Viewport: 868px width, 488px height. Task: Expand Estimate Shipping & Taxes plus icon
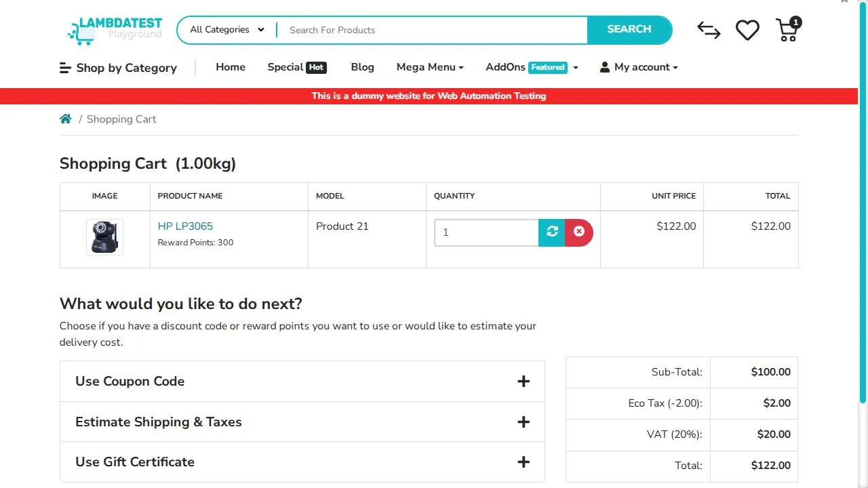tap(524, 422)
